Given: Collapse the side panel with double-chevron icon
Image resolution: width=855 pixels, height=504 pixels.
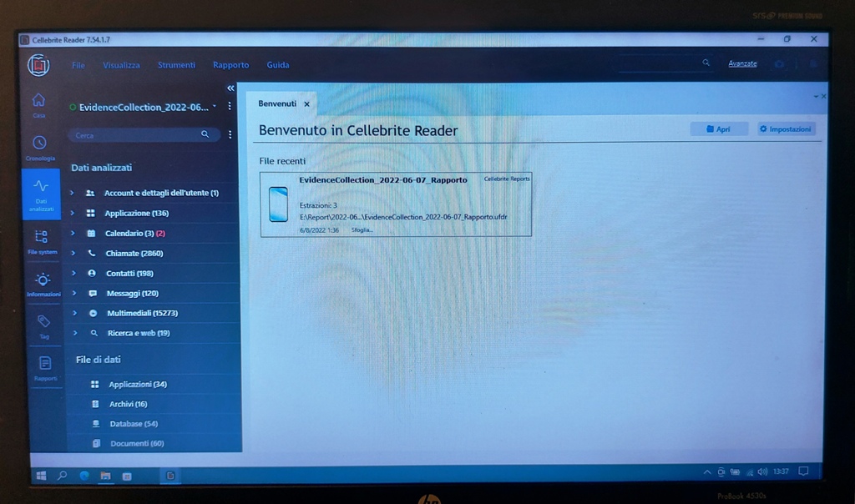Looking at the screenshot, I should (x=230, y=88).
